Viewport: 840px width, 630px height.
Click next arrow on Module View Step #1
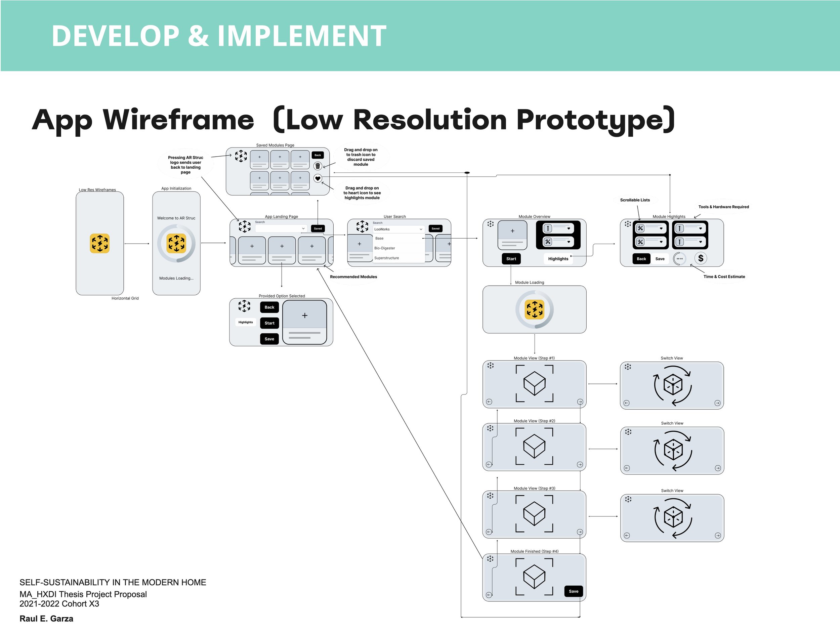[580, 402]
